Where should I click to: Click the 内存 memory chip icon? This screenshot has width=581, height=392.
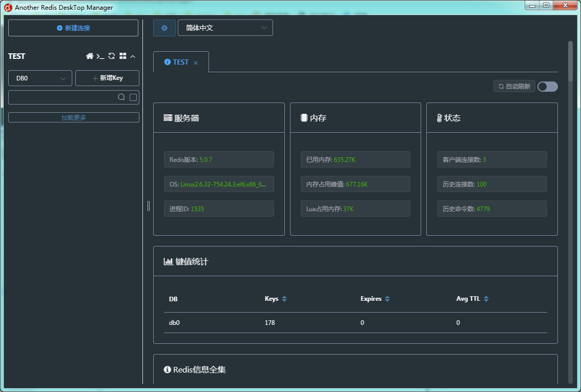(x=304, y=118)
